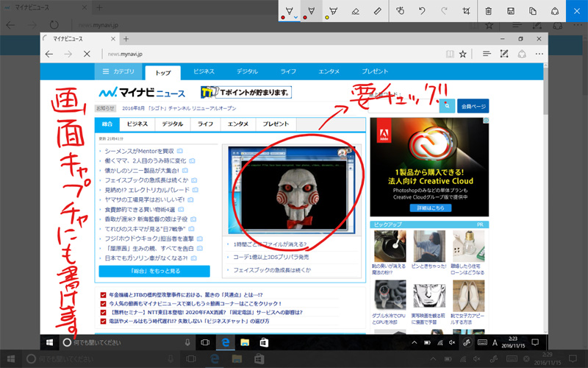Screen dimensions: 588x368
Task: Open 日本でもガソリン車がなくなる?! headline
Action: (x=146, y=258)
